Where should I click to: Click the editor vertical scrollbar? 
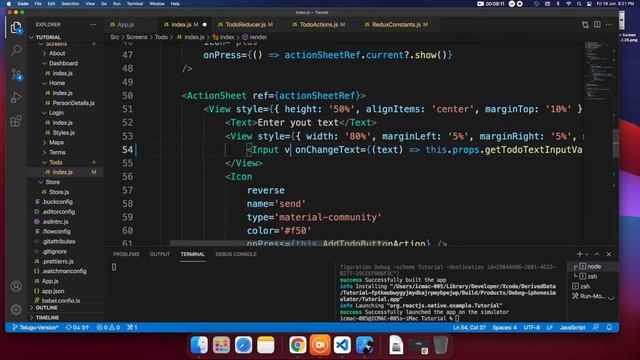click(616, 143)
